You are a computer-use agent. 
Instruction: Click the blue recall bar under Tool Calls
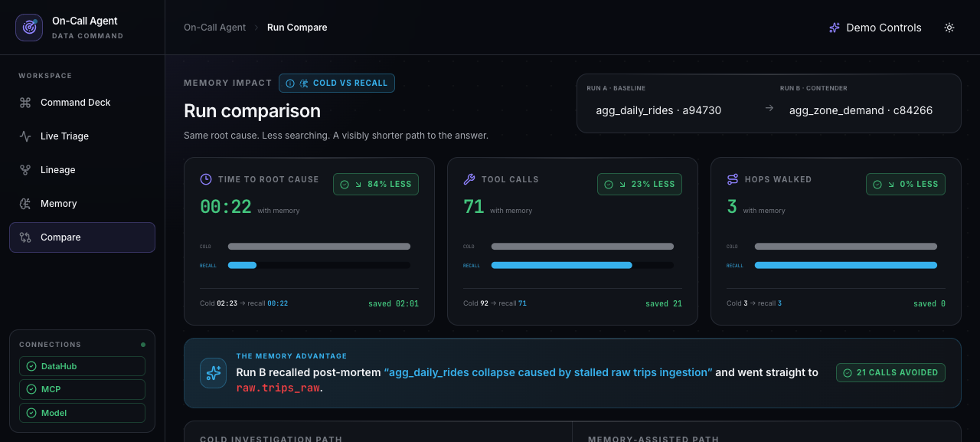click(562, 265)
